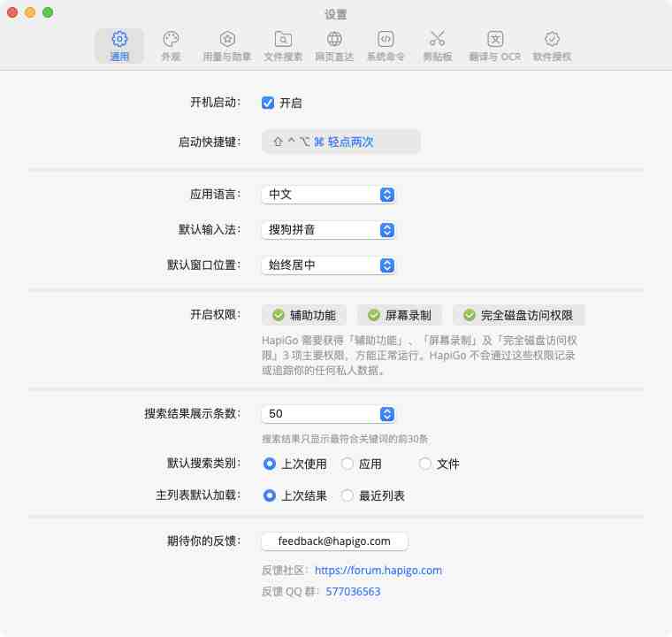
Task: Choose 最近列表 for main list loading
Action: pos(347,495)
